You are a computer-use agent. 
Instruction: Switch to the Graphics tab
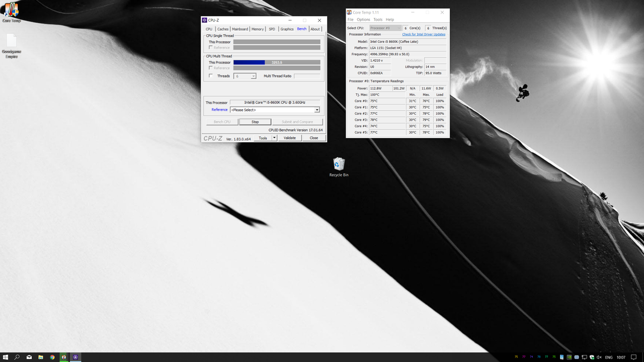(x=287, y=29)
